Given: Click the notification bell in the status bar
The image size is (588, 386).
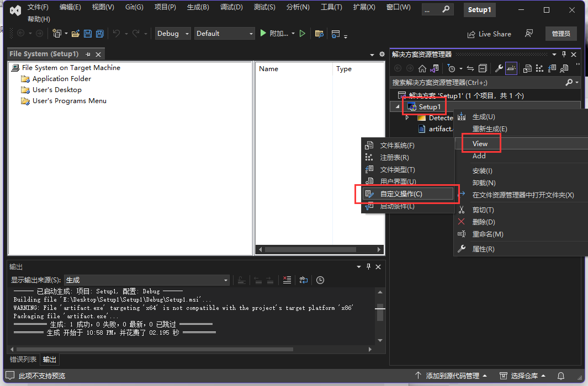Looking at the screenshot, I should pyautogui.click(x=561, y=376).
